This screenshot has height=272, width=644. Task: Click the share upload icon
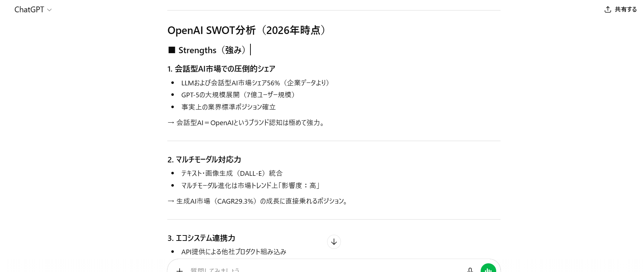[607, 9]
